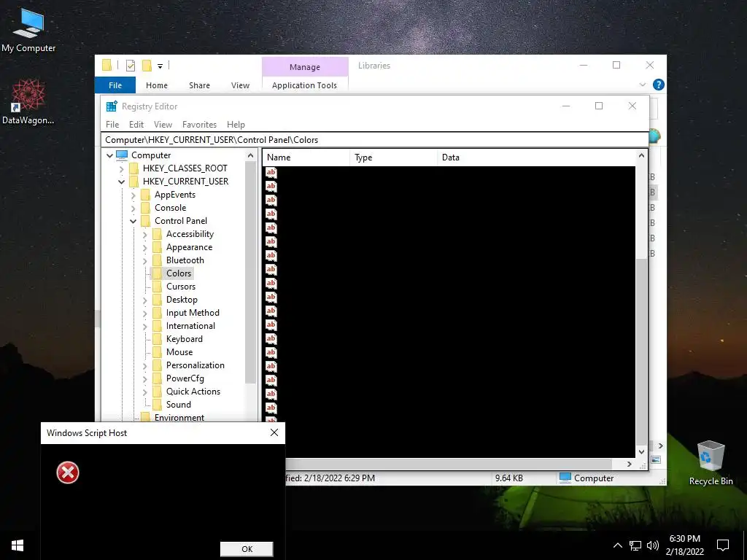Open the Registry Editor File menu
The height and width of the screenshot is (560, 747).
pos(112,124)
